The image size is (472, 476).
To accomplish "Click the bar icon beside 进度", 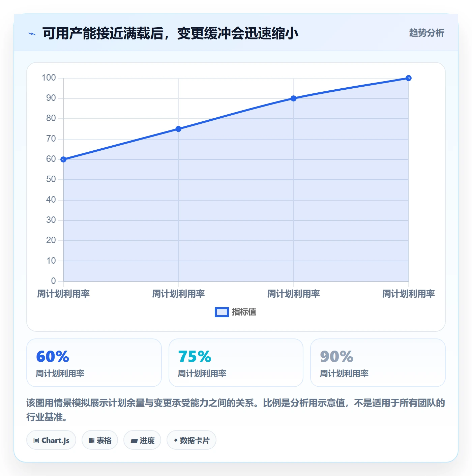I will click(134, 441).
